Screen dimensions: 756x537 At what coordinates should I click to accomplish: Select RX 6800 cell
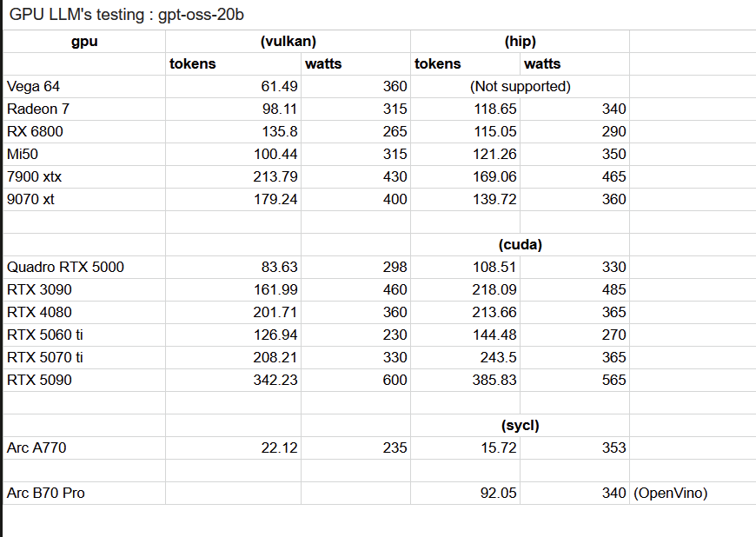point(84,131)
